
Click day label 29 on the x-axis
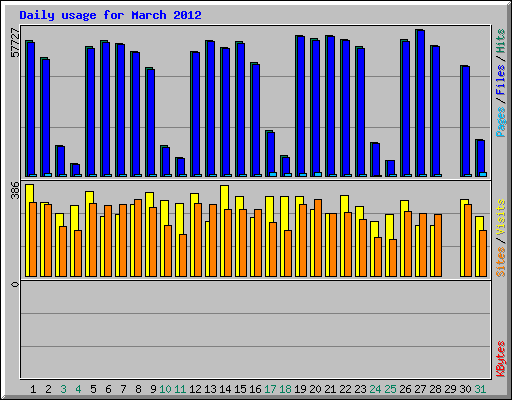tap(450, 389)
